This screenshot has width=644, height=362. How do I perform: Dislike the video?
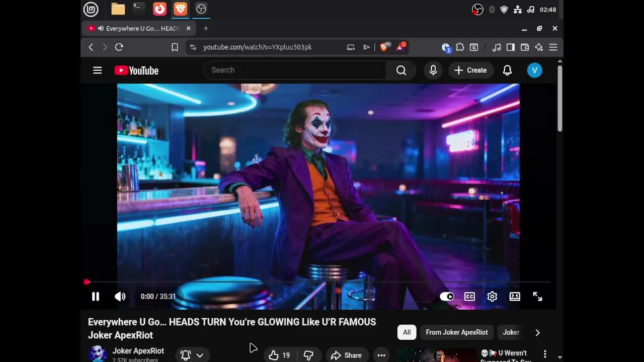tap(308, 355)
